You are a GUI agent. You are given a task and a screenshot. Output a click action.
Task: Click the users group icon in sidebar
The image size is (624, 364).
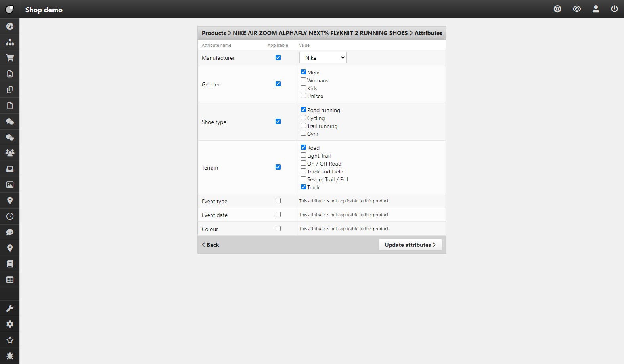pos(10,153)
